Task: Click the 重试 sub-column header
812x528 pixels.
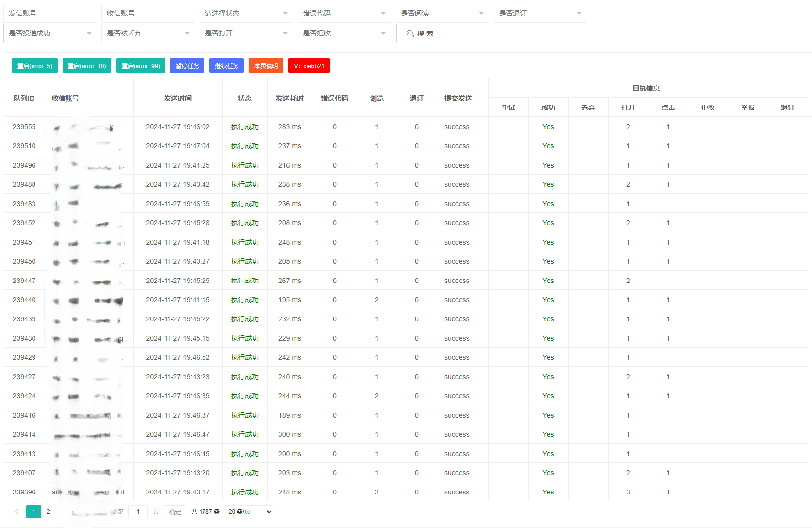Action: 508,107
